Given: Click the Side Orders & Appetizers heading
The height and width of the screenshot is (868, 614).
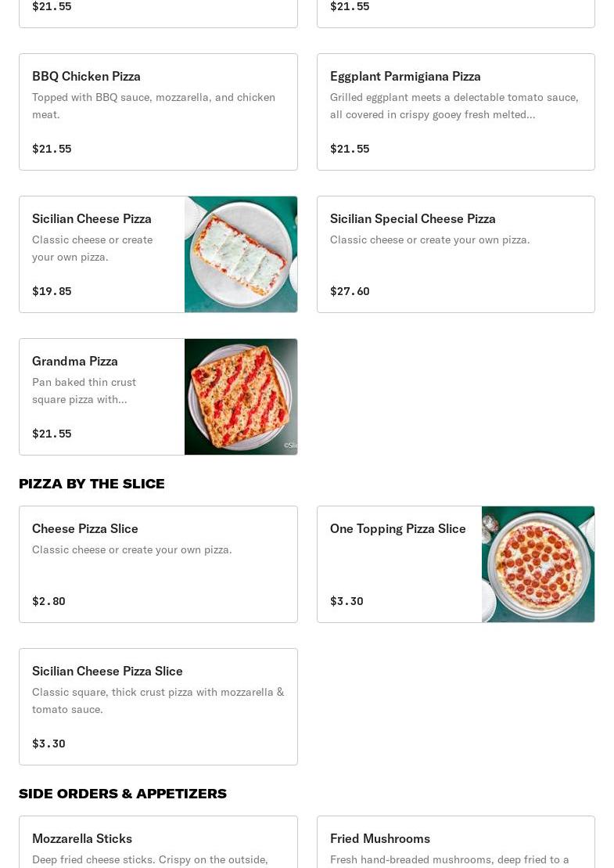Looking at the screenshot, I should [123, 794].
